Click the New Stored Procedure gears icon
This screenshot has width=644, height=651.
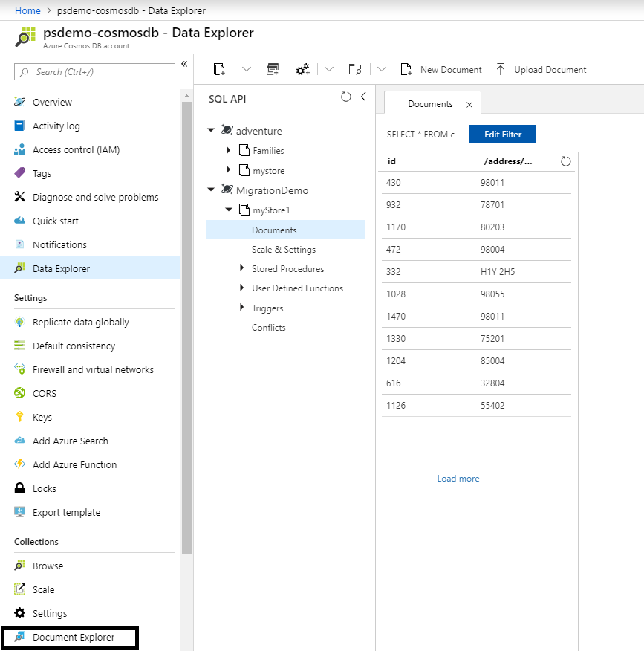(303, 69)
